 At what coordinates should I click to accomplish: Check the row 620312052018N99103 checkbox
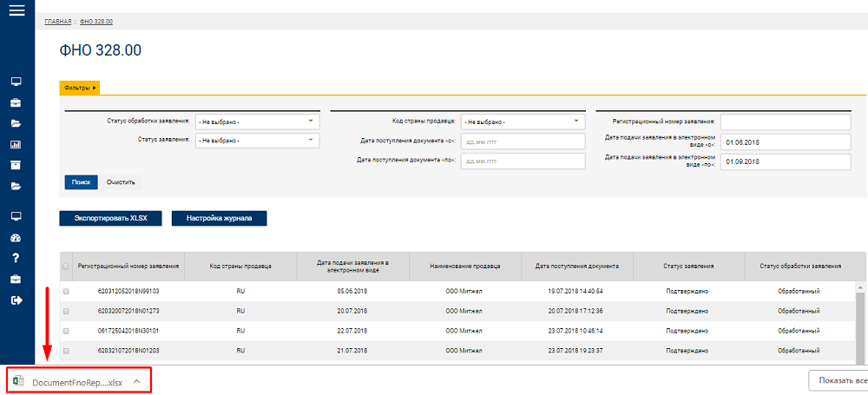[x=66, y=291]
